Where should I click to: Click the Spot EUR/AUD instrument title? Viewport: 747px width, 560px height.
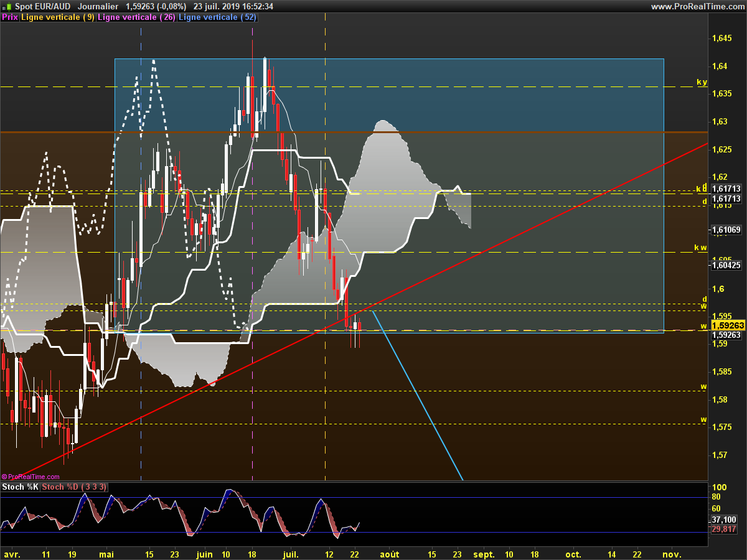pos(42,6)
